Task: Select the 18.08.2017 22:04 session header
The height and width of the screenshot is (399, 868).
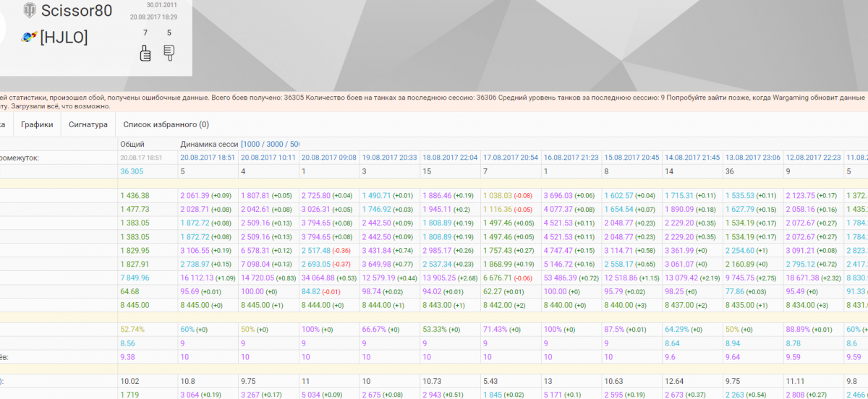Action: 449,157
